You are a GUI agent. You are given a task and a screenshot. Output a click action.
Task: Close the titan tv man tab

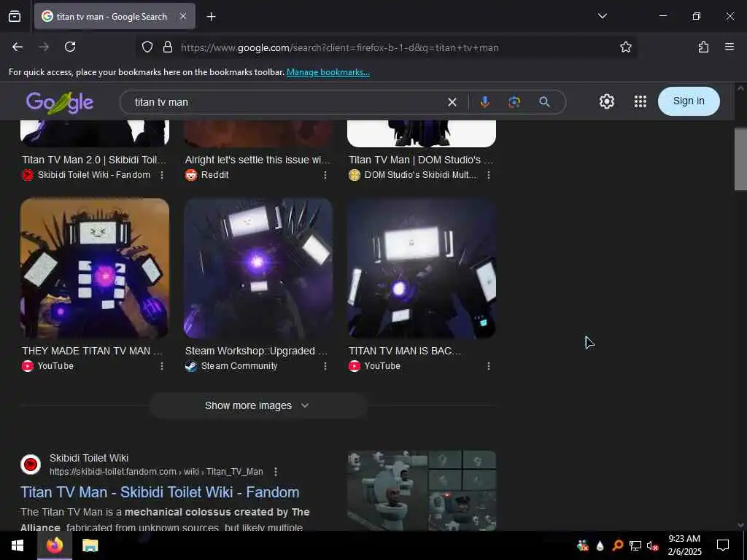183,16
